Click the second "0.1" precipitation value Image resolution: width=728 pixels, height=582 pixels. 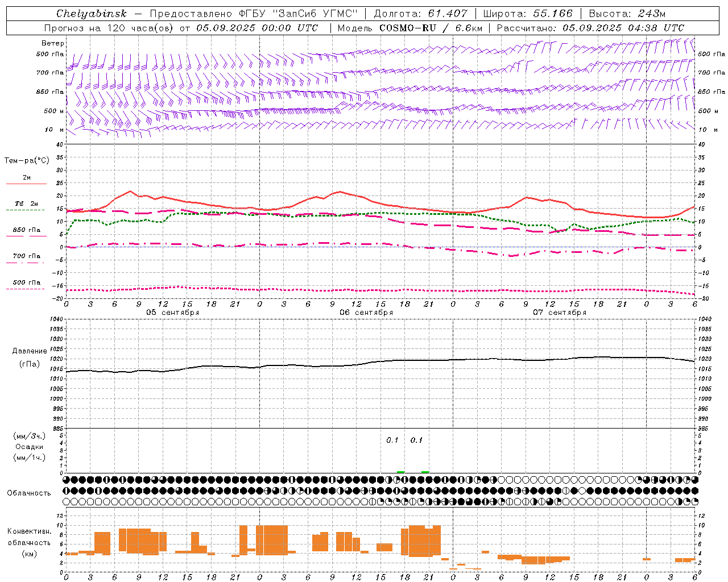(x=417, y=440)
